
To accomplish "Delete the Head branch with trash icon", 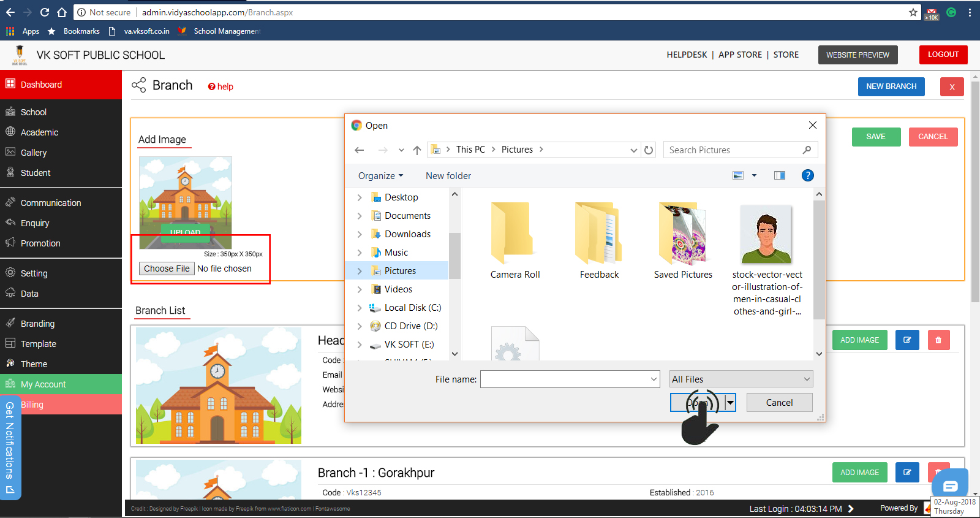I will (x=938, y=340).
